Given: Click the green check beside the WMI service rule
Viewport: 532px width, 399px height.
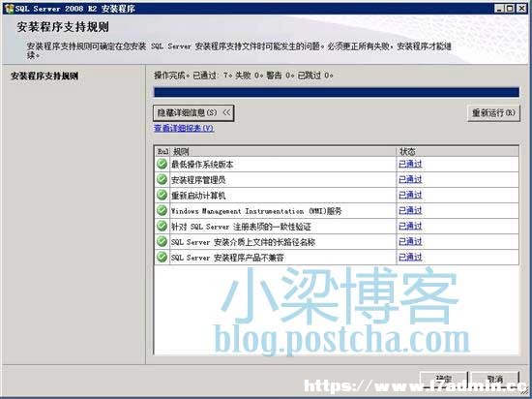Looking at the screenshot, I should coord(162,210).
